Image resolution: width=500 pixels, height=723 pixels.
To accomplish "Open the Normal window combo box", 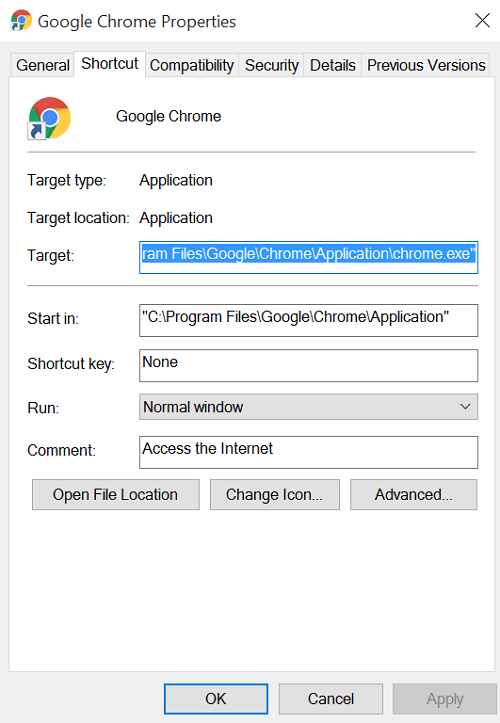I will tap(308, 407).
